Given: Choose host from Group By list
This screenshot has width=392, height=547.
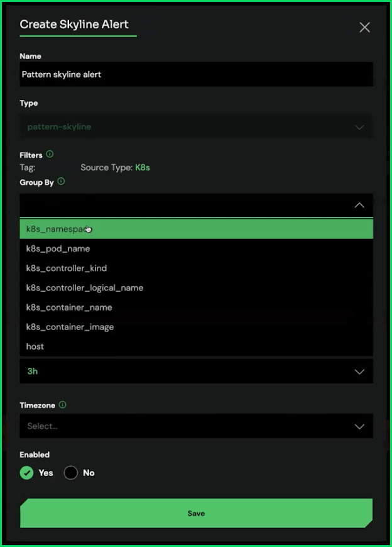Looking at the screenshot, I should [x=35, y=346].
